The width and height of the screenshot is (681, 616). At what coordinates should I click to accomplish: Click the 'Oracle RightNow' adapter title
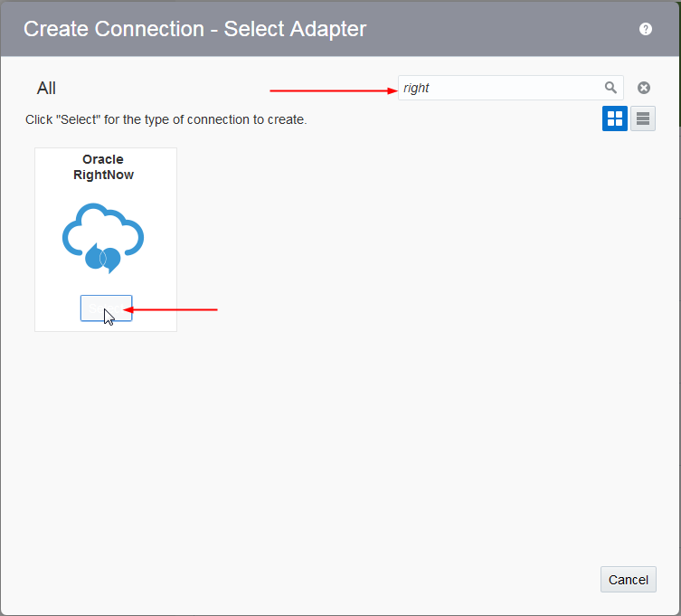coord(103,166)
